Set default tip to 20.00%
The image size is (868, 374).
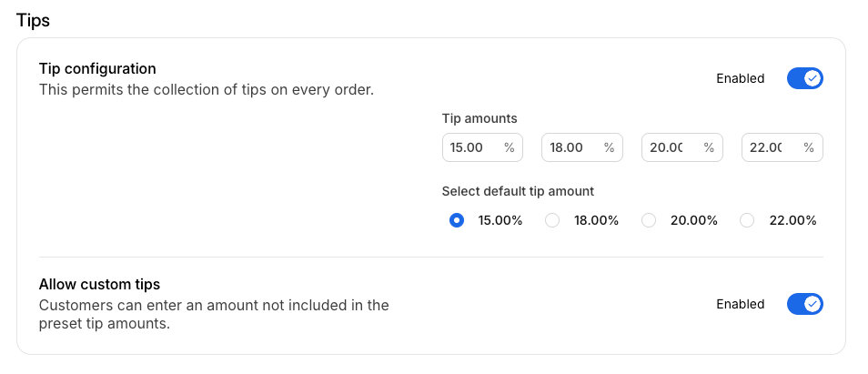tap(649, 220)
